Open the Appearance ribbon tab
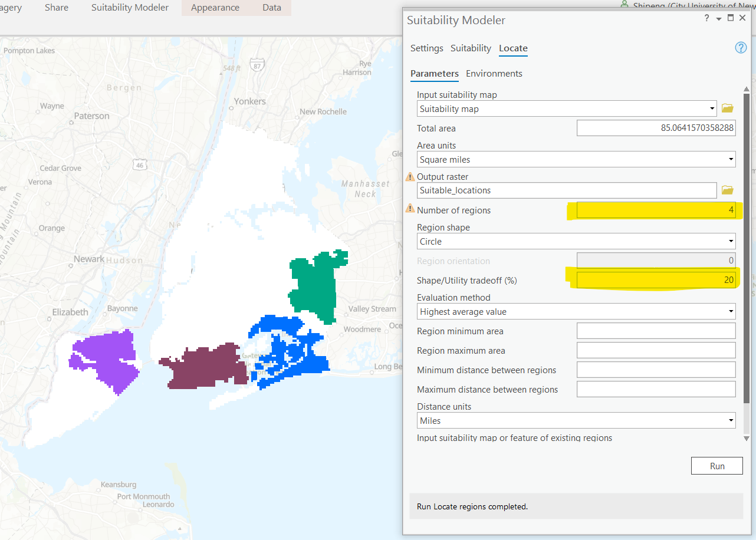The height and width of the screenshot is (540, 756). [215, 8]
